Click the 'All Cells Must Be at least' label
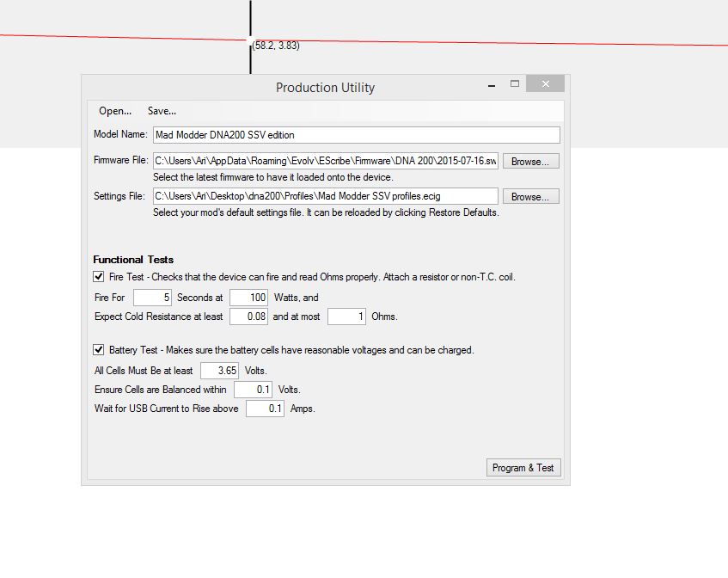 pos(144,371)
